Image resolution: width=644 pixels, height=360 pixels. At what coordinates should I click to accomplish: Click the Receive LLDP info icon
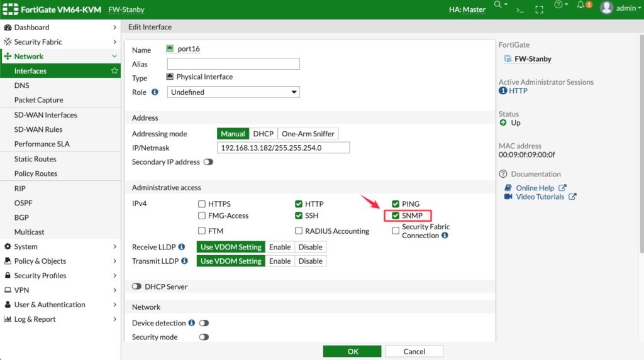182,247
